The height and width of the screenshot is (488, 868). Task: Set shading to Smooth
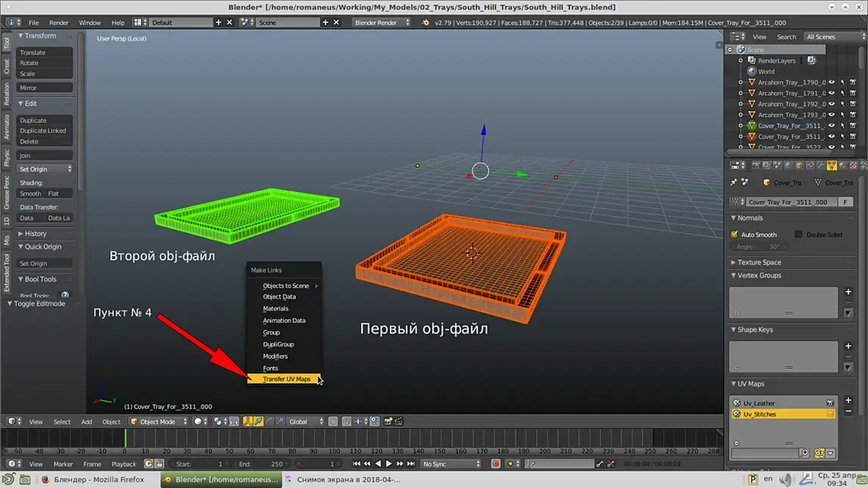click(30, 193)
